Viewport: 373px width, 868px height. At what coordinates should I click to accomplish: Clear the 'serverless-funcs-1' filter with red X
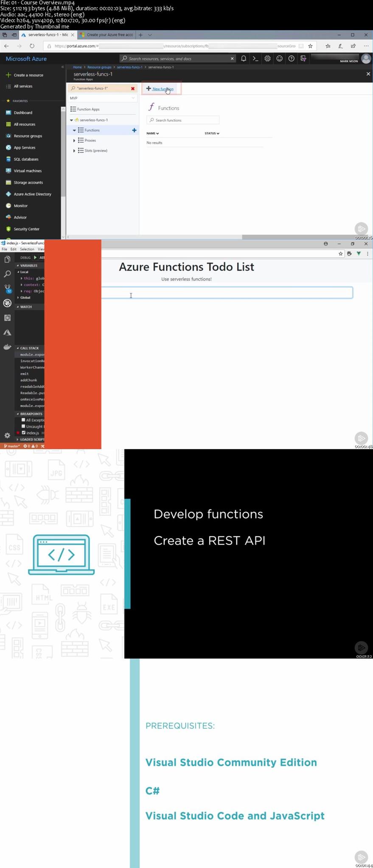[133, 89]
